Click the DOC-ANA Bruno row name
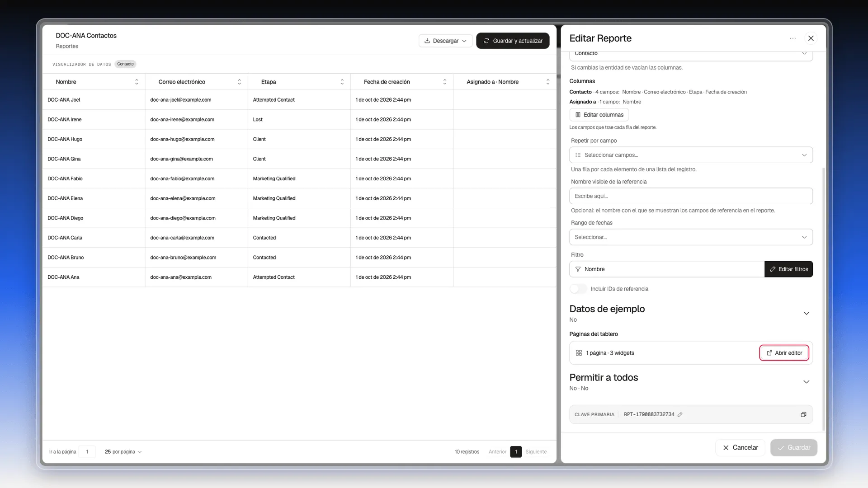This screenshot has height=488, width=868. point(66,258)
